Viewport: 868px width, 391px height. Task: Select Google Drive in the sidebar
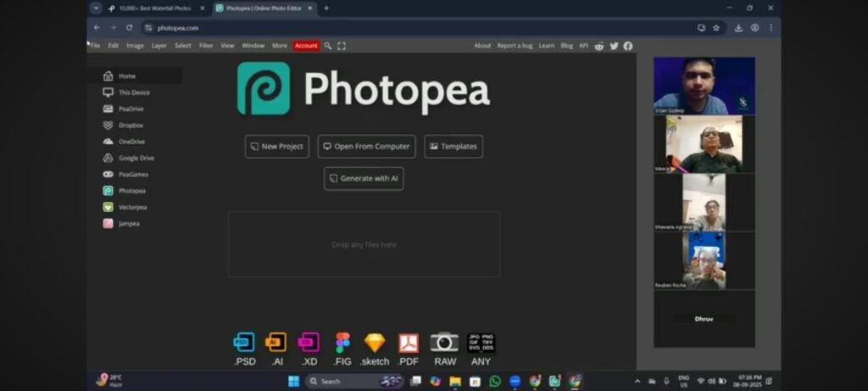coord(136,158)
